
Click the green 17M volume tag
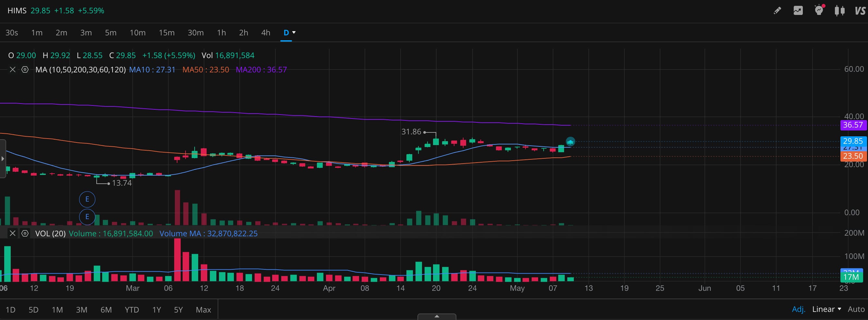(851, 277)
